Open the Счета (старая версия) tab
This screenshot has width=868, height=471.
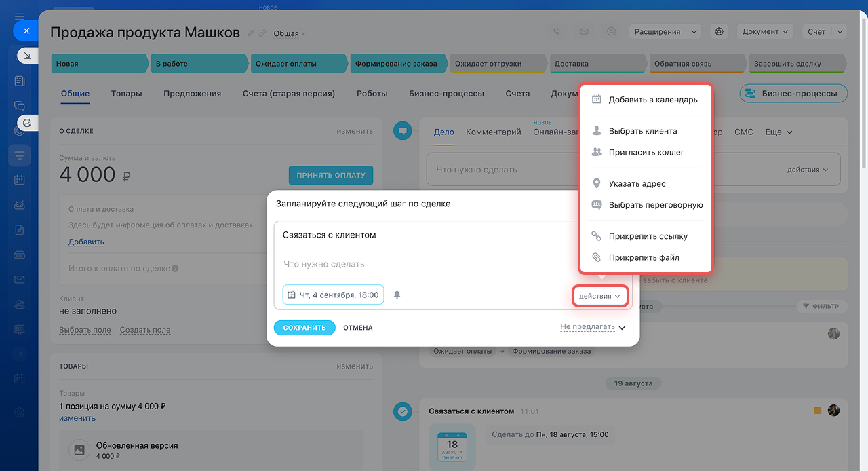pos(289,94)
